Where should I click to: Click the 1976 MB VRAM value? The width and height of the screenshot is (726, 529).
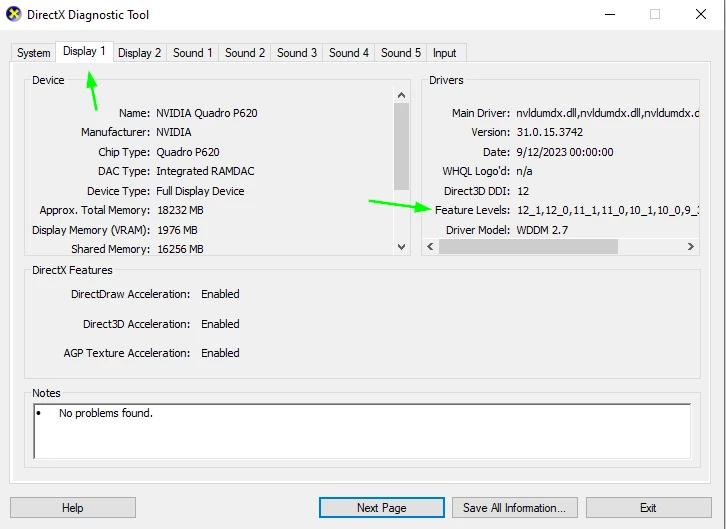point(177,230)
